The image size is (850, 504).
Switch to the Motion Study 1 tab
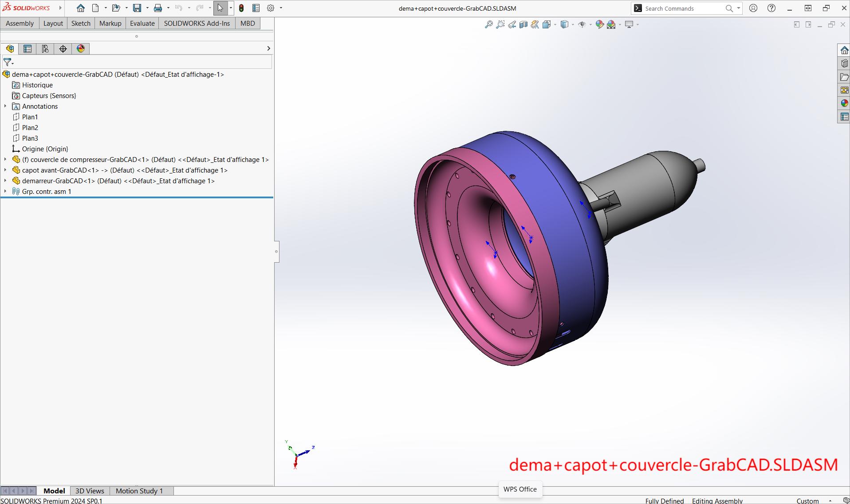point(139,491)
